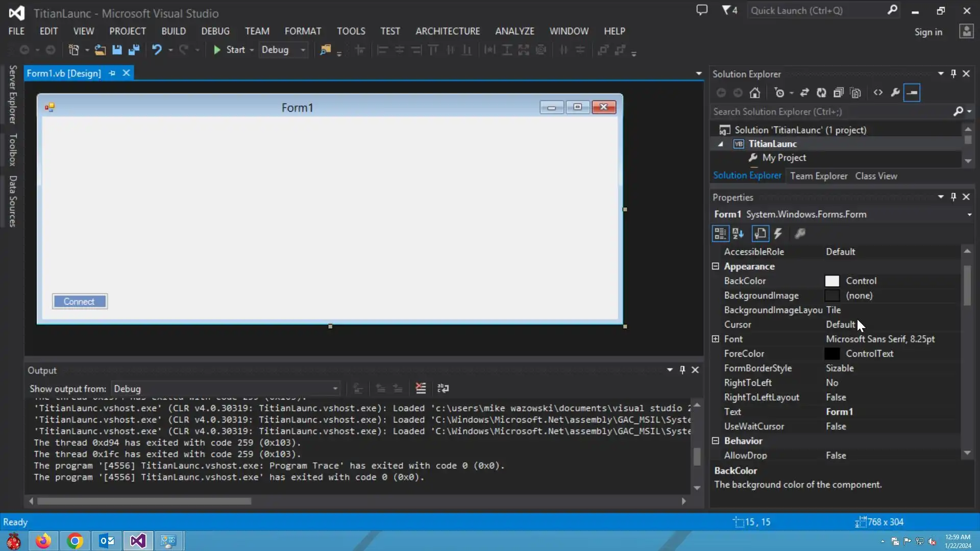980x551 pixels.
Task: Click the Save All toolbar icon
Action: coord(134,49)
